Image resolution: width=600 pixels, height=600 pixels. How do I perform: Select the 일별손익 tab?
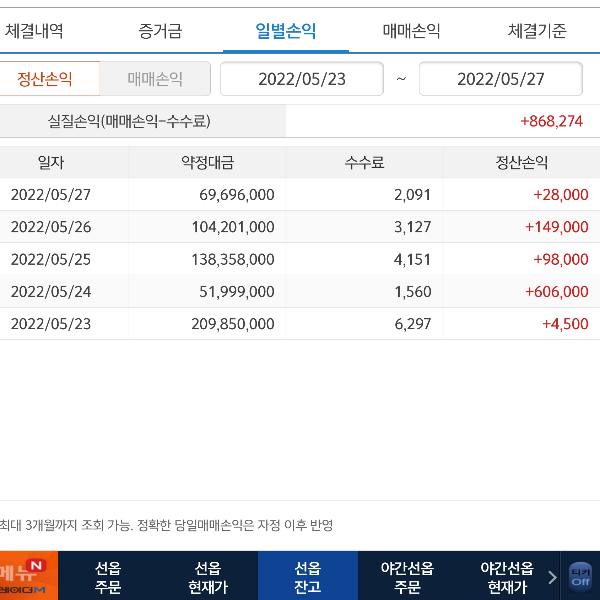click(285, 31)
